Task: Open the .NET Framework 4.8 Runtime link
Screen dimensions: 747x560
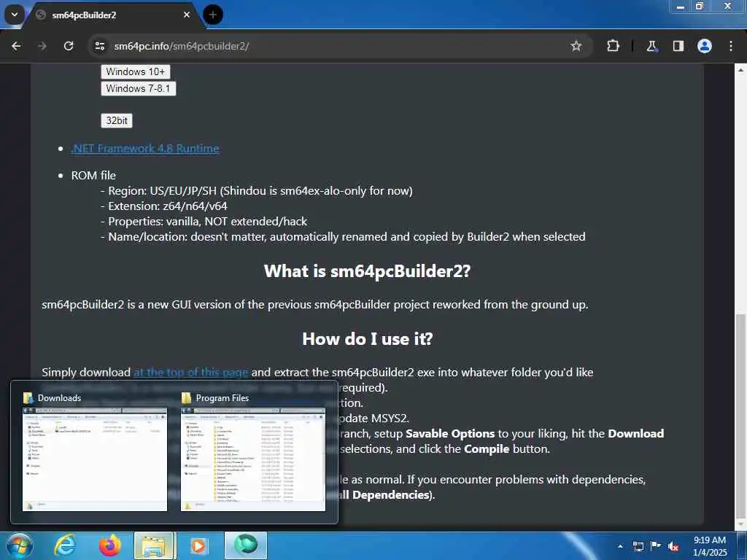Action: pos(145,149)
